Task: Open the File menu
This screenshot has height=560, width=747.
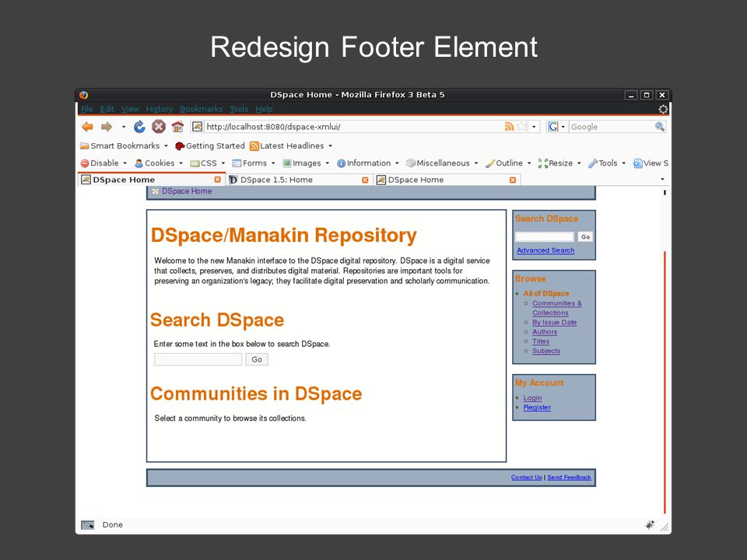Action: click(86, 109)
